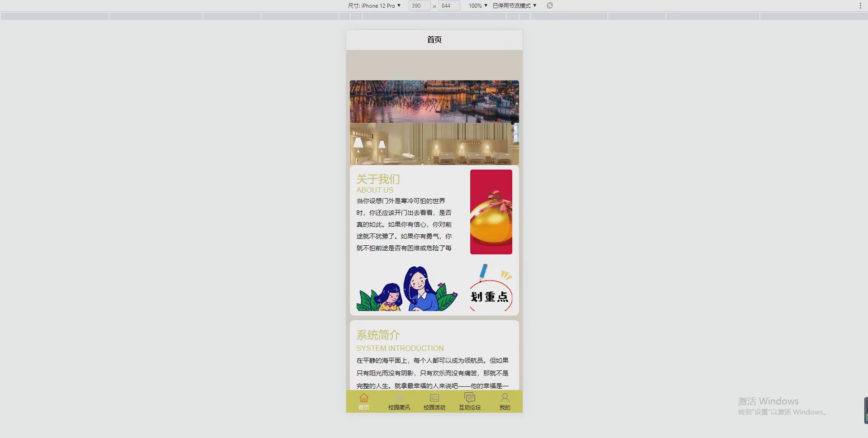The image size is (868, 438).
Task: Tap the 校园活动 calendar icon
Action: pyautogui.click(x=434, y=397)
